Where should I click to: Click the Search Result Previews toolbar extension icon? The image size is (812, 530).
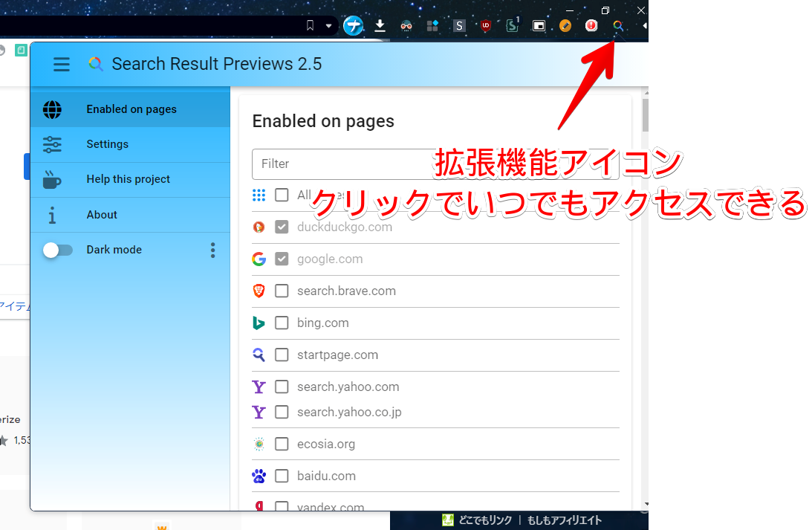tap(618, 25)
